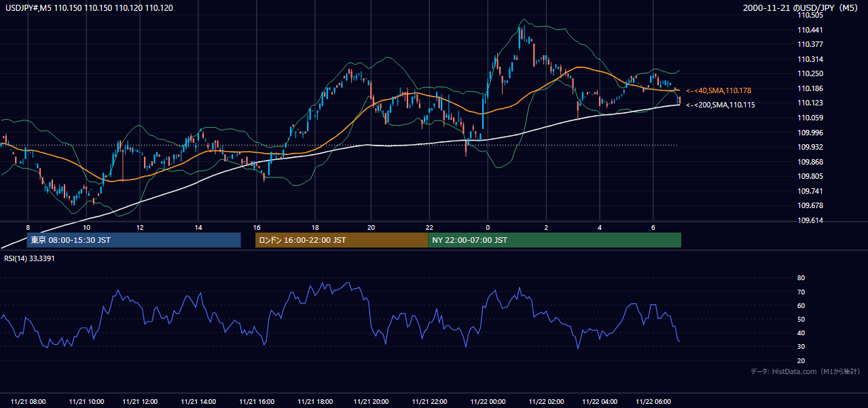868x408 pixels.
Task: Click hour marker 14 under the price chart
Action: pos(198,227)
